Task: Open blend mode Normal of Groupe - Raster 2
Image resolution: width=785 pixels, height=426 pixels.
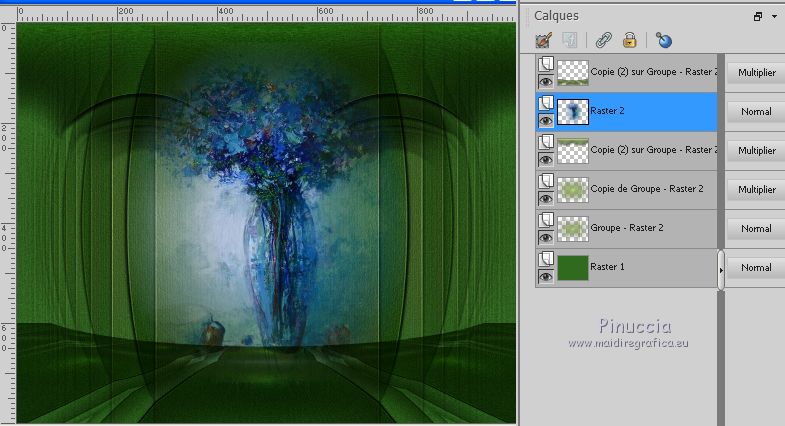Action: [756, 228]
